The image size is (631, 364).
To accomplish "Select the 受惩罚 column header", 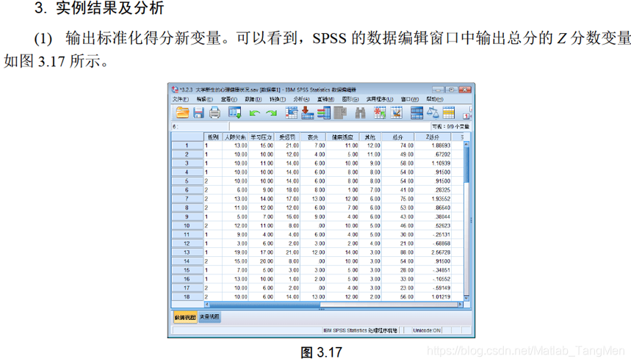I will click(x=287, y=137).
